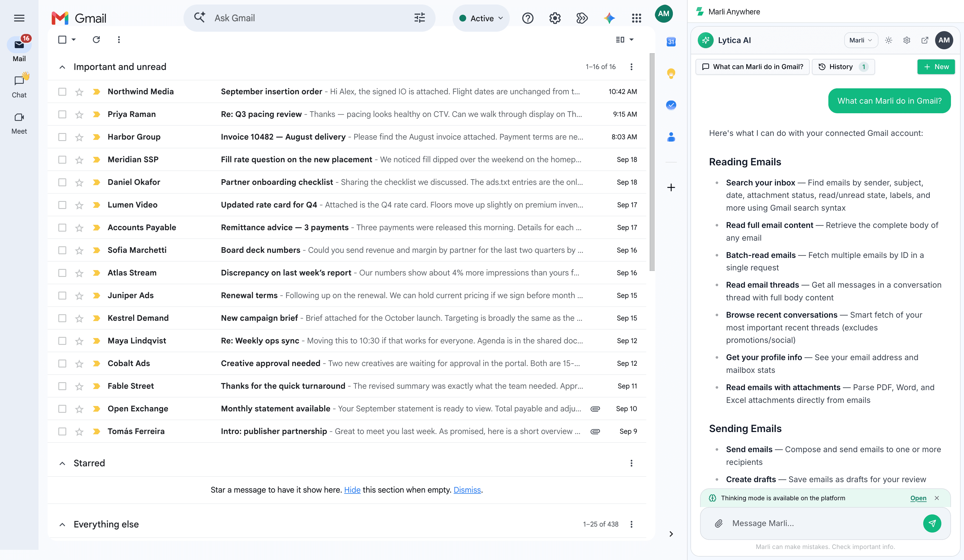The image size is (964, 560).
Task: Open Gmail support help icon
Action: (x=528, y=18)
